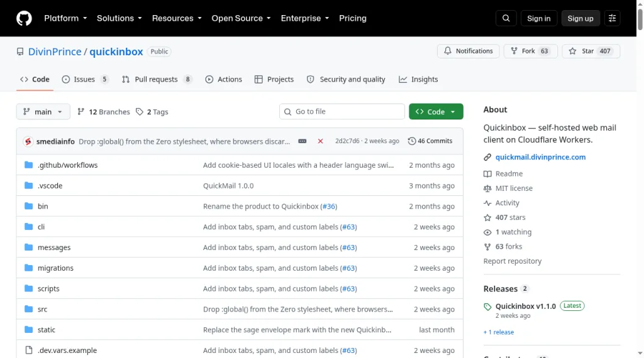This screenshot has height=358, width=644.
Task: Open the GitHub homepage logo
Action: 24,18
